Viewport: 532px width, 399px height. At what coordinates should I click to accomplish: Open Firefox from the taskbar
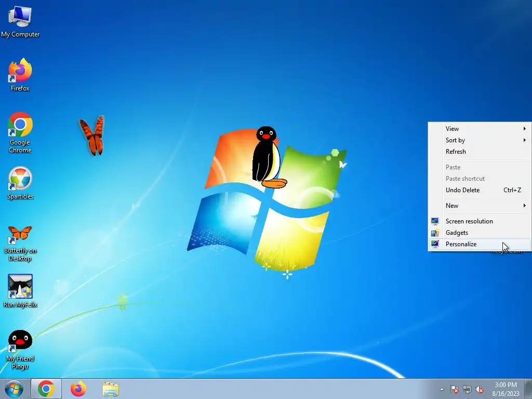(x=78, y=389)
